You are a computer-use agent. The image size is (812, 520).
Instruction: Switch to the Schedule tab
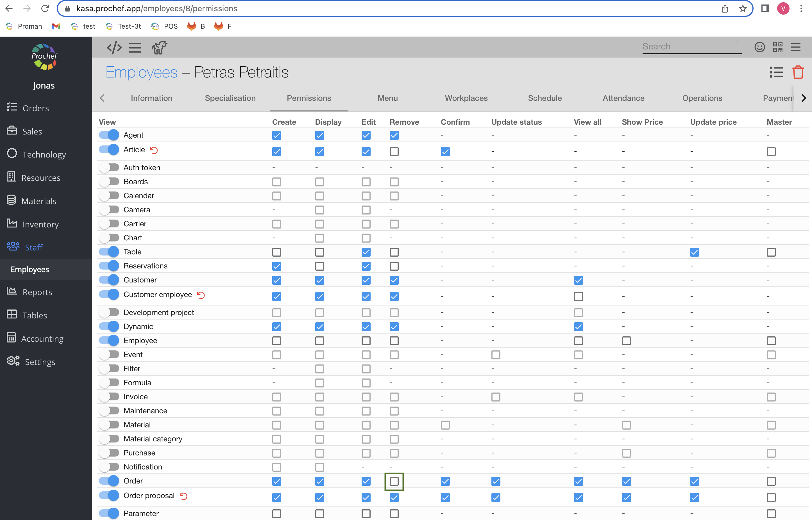click(545, 98)
